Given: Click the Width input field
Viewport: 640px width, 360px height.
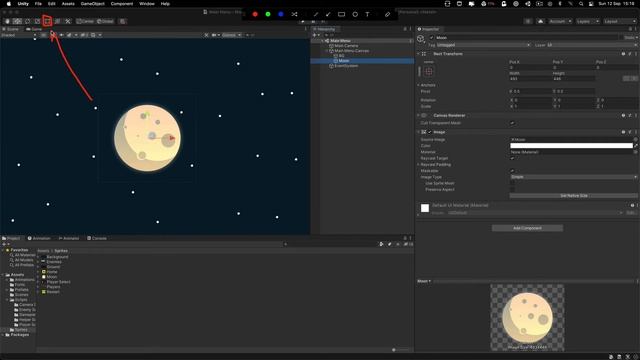Looking at the screenshot, I should point(530,79).
